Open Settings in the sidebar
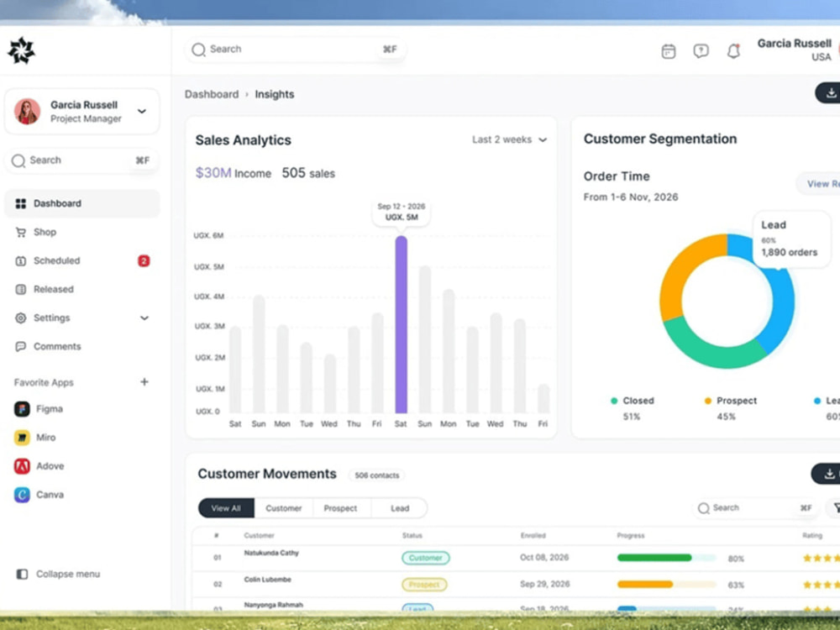The image size is (840, 630). pyautogui.click(x=82, y=318)
